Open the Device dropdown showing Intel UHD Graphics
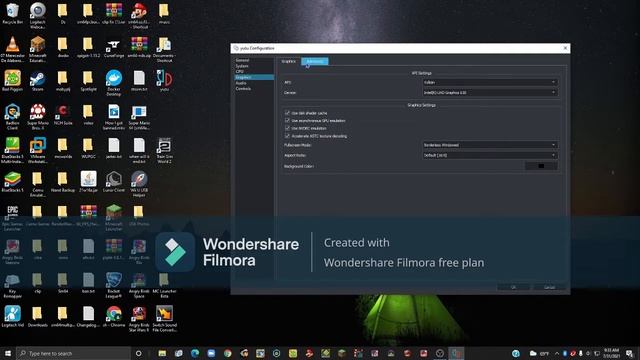This screenshot has width=640, height=360. tap(490, 93)
